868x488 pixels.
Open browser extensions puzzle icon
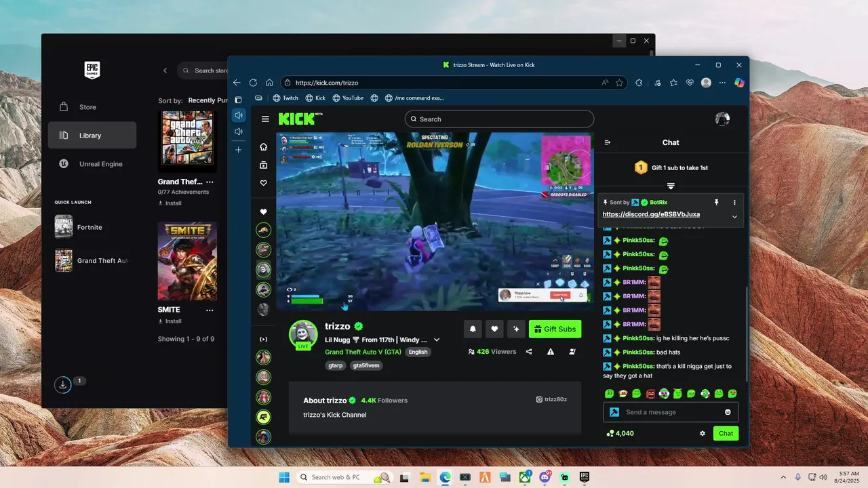pos(639,83)
